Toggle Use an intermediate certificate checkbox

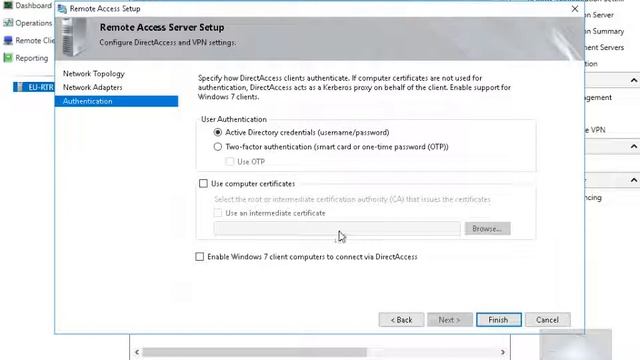(218, 213)
